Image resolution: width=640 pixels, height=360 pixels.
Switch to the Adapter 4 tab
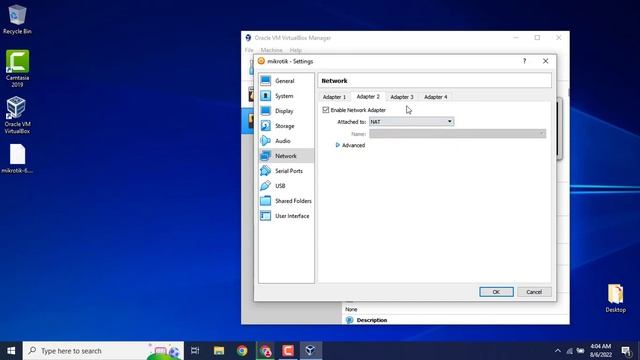click(x=436, y=97)
